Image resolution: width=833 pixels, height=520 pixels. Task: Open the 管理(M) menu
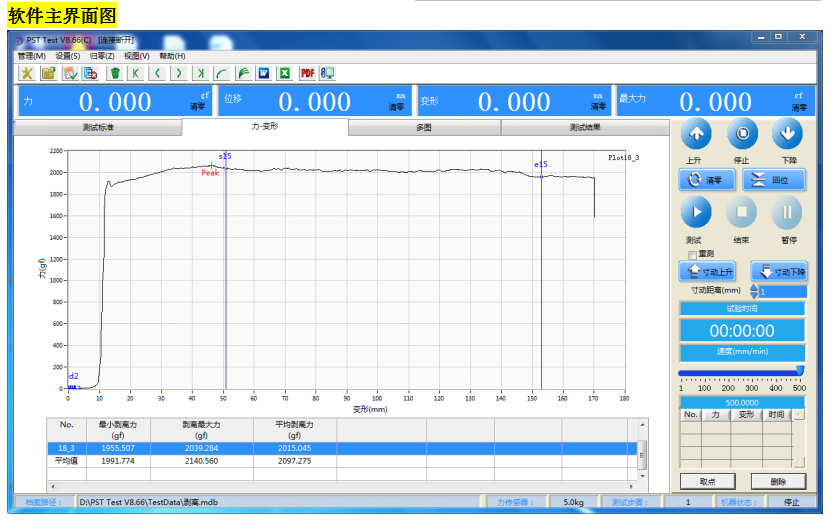[32, 56]
